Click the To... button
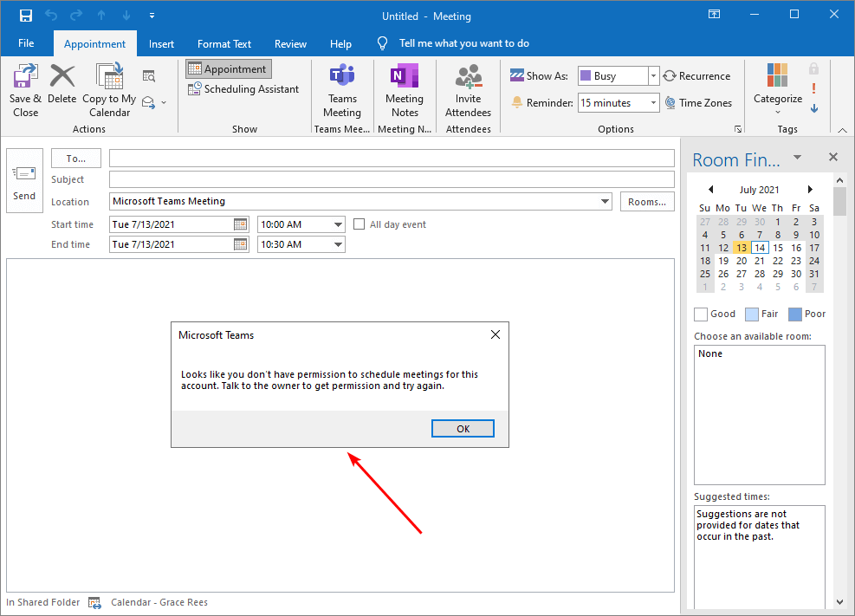Screen dimensions: 855x616 (x=75, y=159)
